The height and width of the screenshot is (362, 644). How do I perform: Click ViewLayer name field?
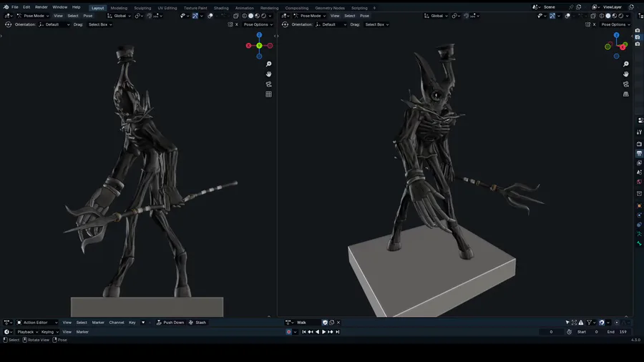click(613, 7)
